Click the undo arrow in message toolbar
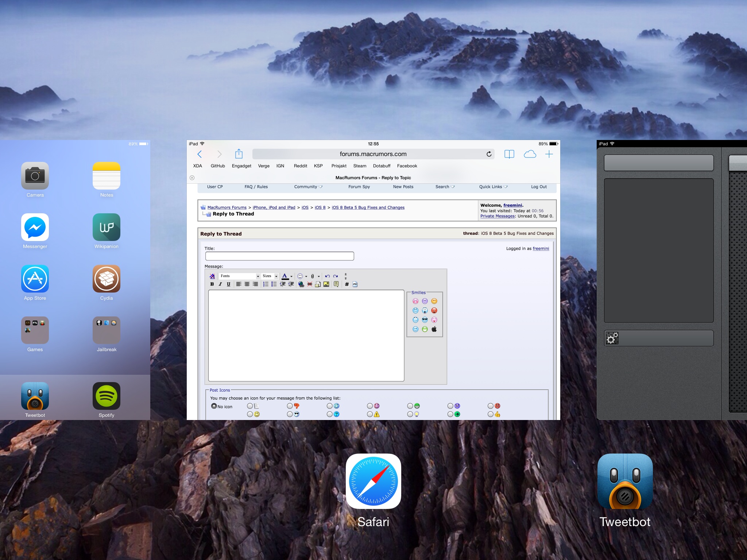Screen dimensions: 747x560 (327, 276)
